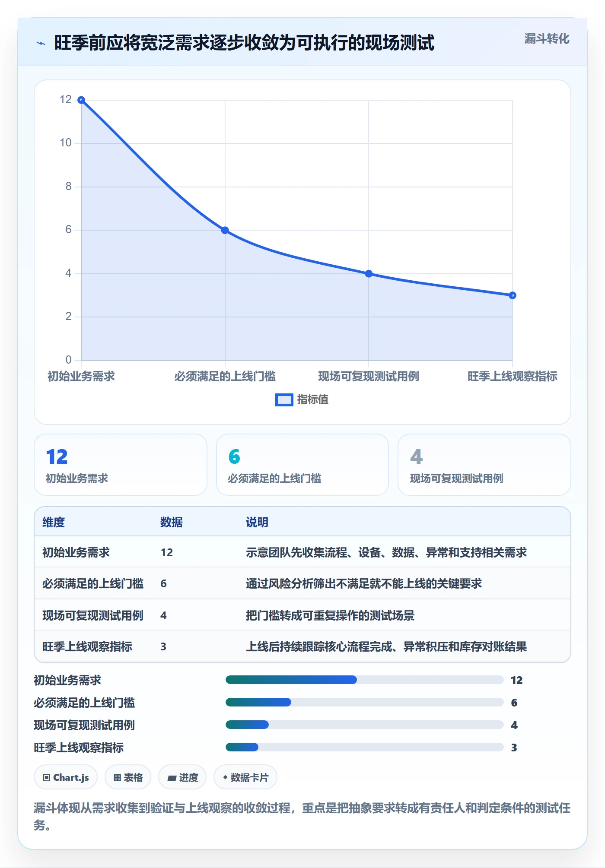Select table cell 旺季上线观察指标
605x868 pixels.
pyautogui.click(x=87, y=647)
